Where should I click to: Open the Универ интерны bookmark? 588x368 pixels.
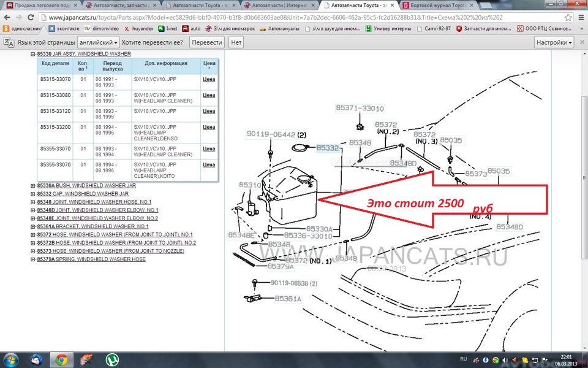tap(388, 29)
